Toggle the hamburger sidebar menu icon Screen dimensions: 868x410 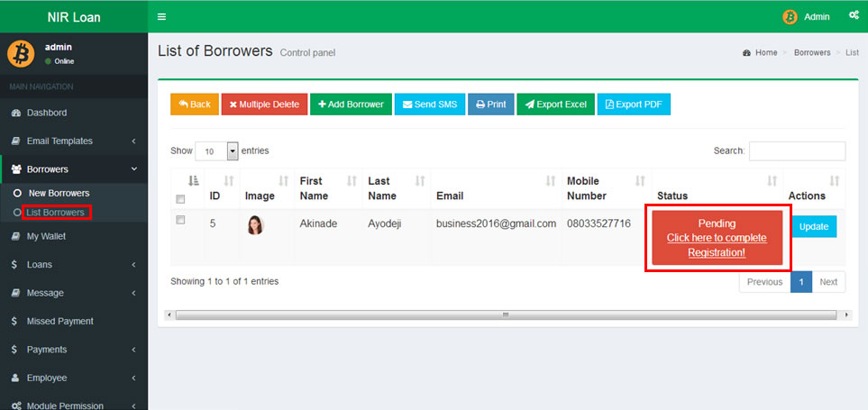point(161,16)
